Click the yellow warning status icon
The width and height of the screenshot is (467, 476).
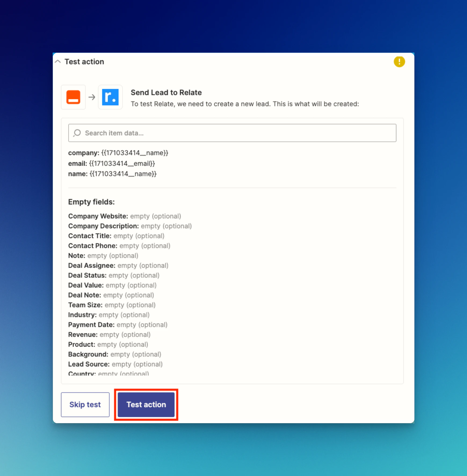(x=399, y=62)
